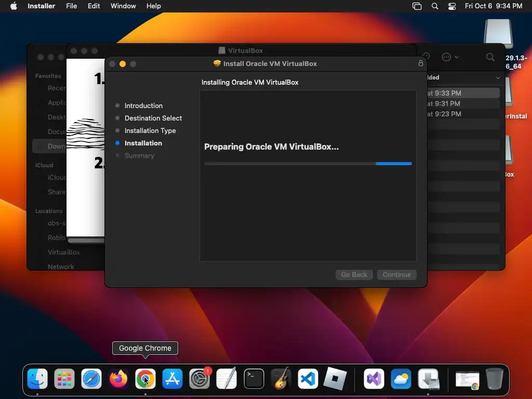This screenshot has width=532, height=399.
Task: Minimize the installer with the yellow button
Action: [123, 64]
